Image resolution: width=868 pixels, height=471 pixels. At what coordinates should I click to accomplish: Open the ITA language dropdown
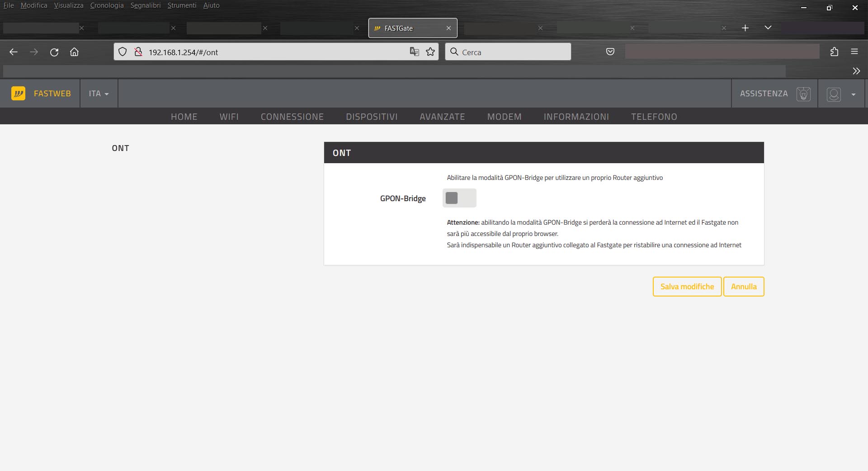pos(99,94)
